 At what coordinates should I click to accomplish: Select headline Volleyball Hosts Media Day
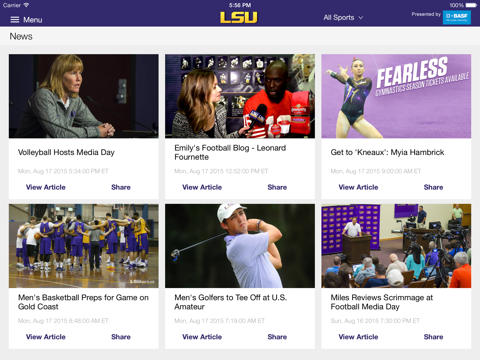click(66, 152)
